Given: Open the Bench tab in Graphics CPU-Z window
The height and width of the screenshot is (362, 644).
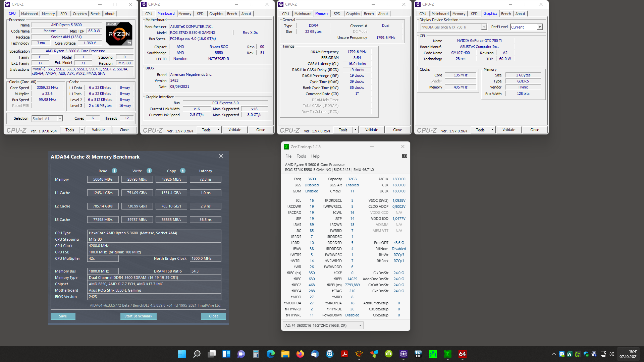Looking at the screenshot, I should click(x=506, y=14).
